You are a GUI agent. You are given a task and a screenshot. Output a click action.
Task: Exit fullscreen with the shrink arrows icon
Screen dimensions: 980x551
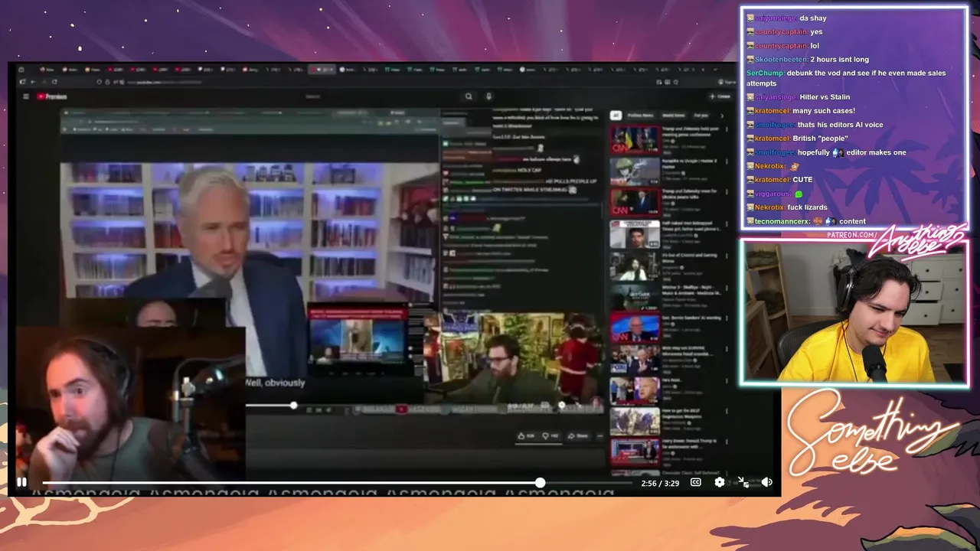click(743, 482)
